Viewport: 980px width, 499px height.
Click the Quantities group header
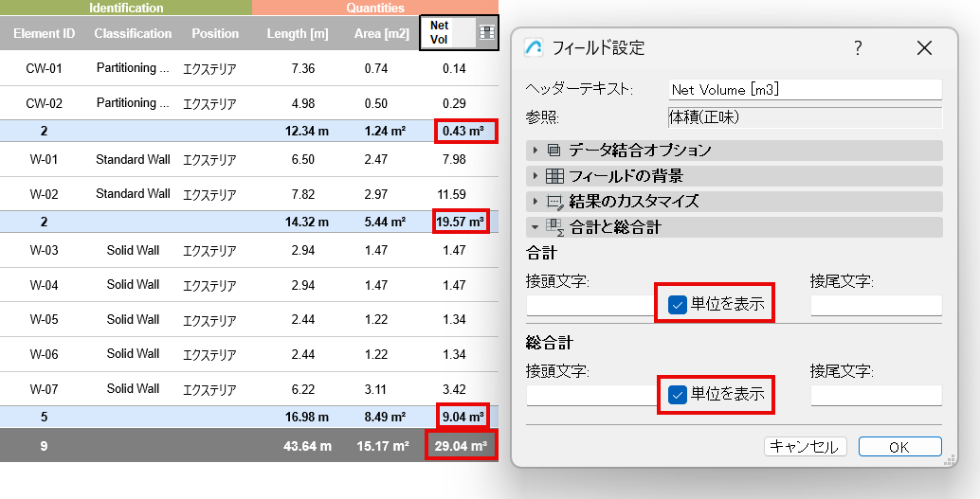click(375, 8)
